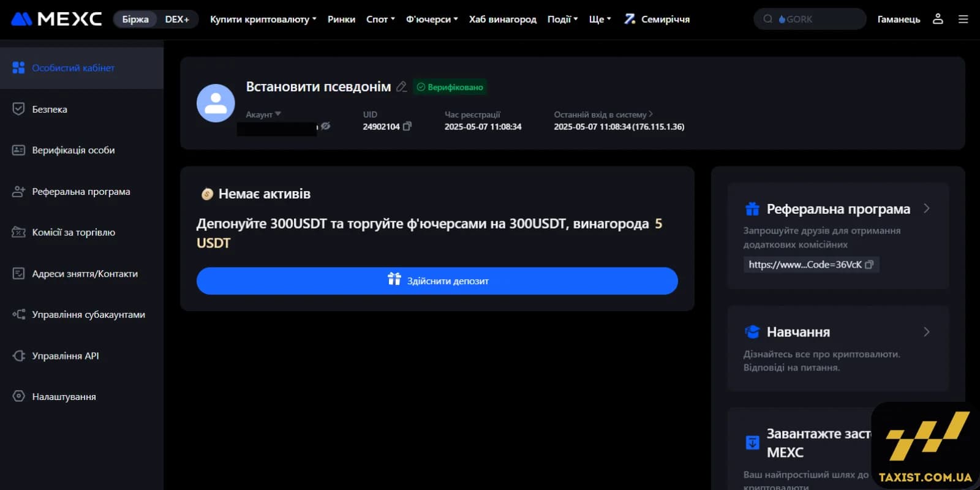Click the search magnifier icon
The width and height of the screenshot is (980, 490).
coord(767,19)
